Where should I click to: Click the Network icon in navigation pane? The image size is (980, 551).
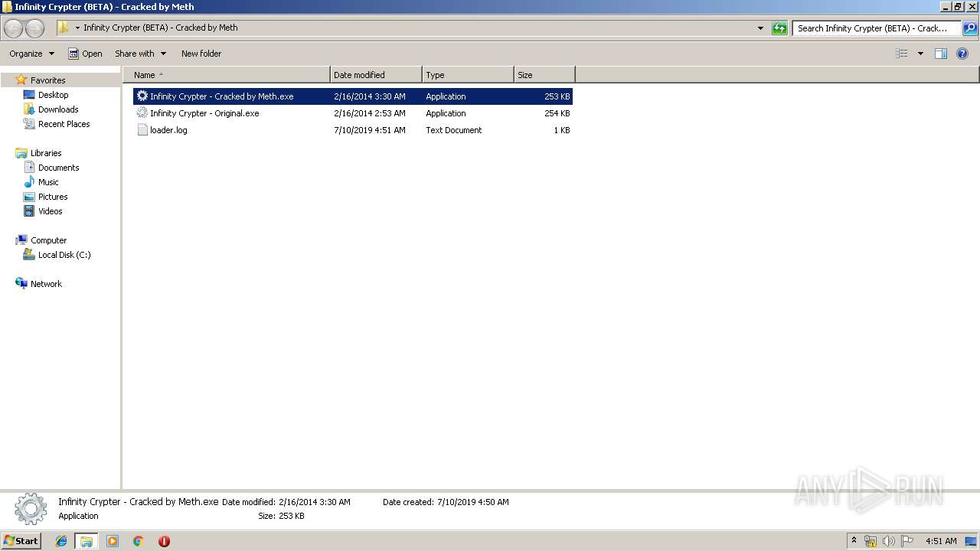tap(21, 284)
